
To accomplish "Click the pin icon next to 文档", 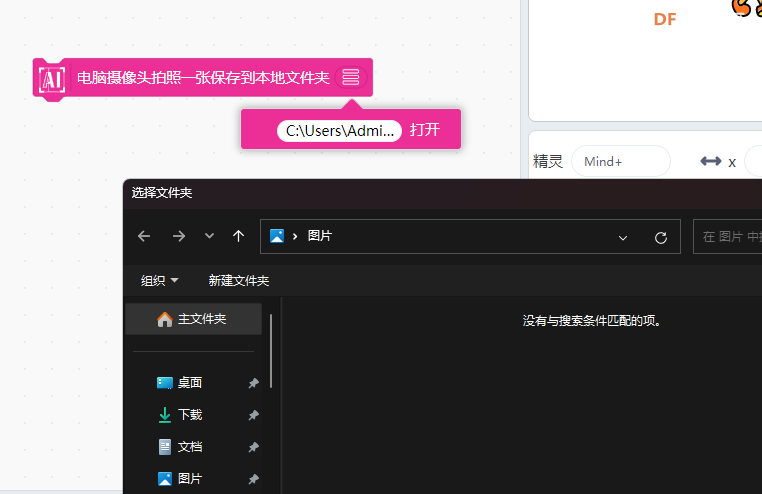I will [253, 447].
